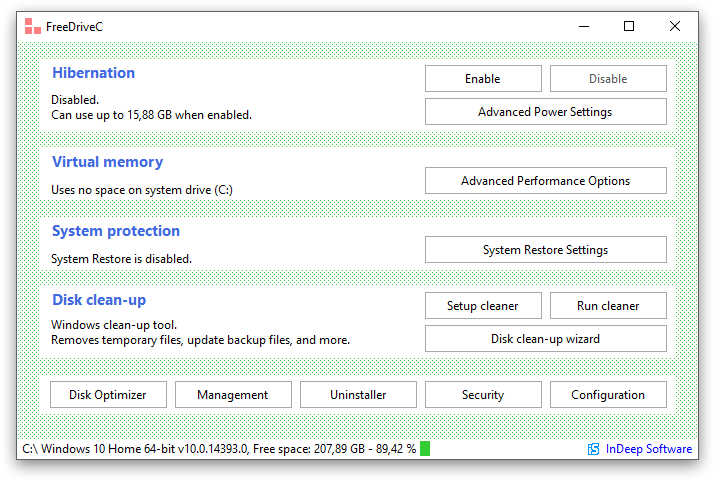This screenshot has width=715, height=481.
Task: Enable hibernation with the Enable button
Action: pos(483,78)
